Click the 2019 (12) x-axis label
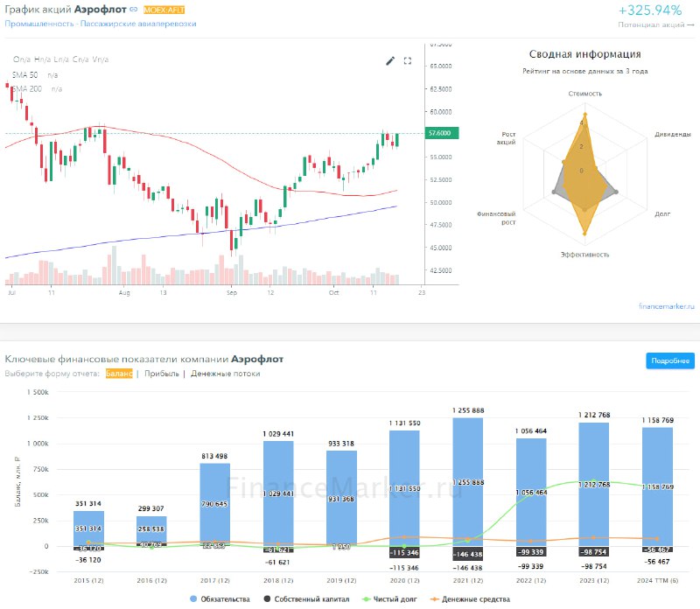This screenshot has height=609, width=700. coord(341,580)
